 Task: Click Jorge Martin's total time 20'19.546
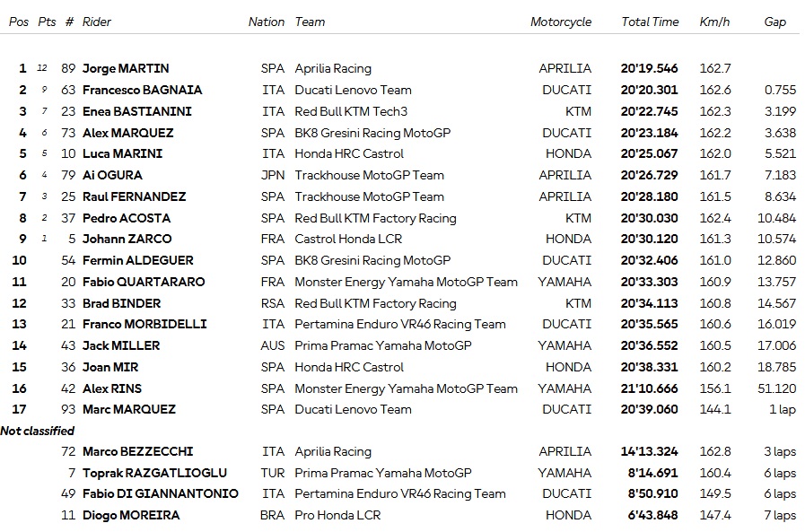pyautogui.click(x=649, y=68)
